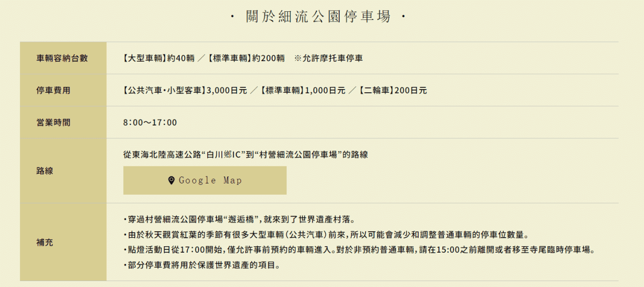
Task: Select the opening hours 8:00～17:00
Action: click(x=150, y=122)
